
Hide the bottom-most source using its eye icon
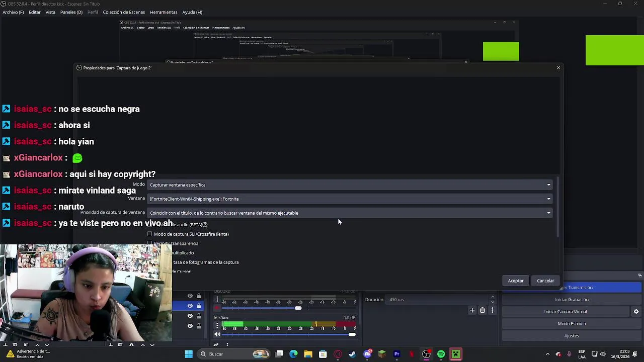(190, 326)
